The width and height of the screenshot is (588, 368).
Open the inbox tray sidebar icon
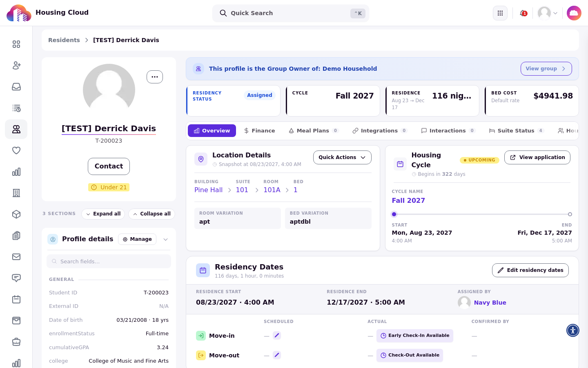coord(16,87)
